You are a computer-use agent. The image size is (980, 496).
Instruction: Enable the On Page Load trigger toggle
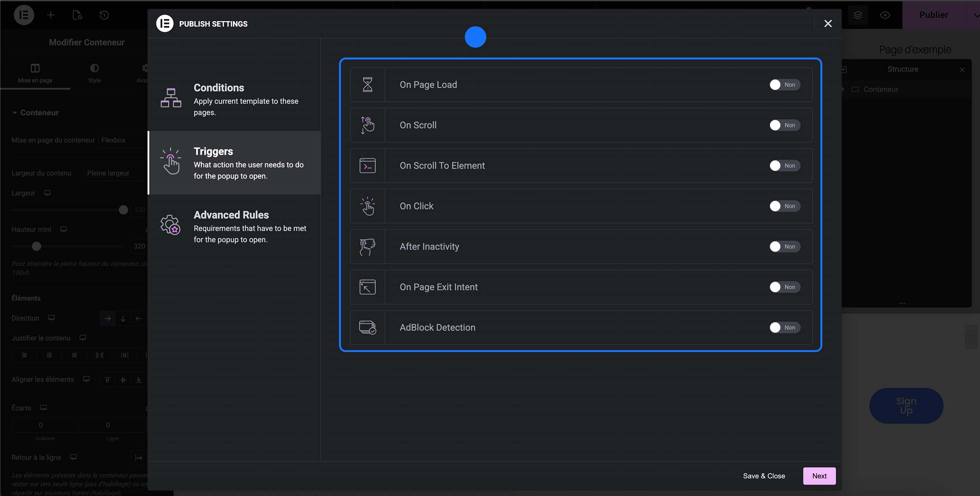point(784,85)
